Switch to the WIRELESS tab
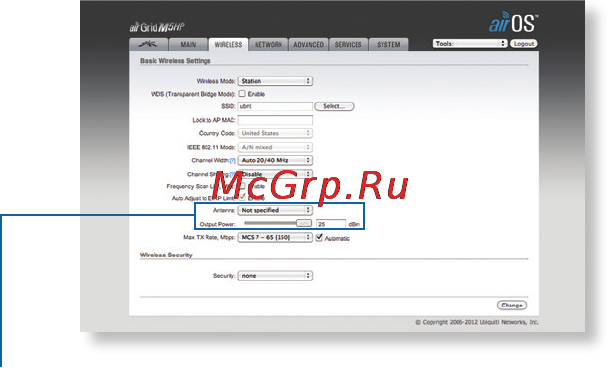The height and width of the screenshot is (368, 609). click(228, 45)
